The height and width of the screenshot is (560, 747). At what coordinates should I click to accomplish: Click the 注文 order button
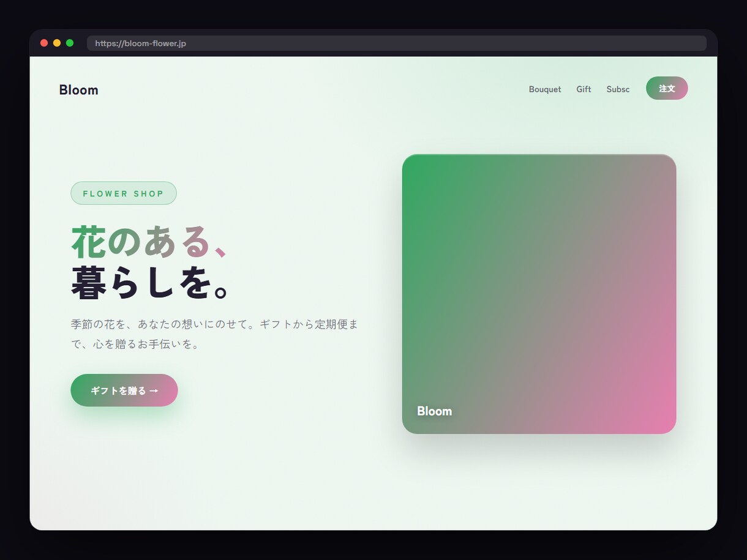667,88
